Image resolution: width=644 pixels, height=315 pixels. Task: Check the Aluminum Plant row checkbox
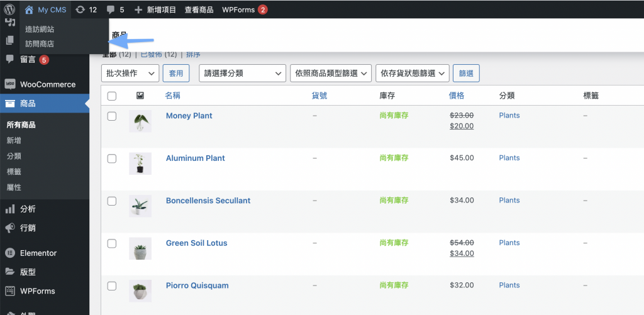point(112,158)
